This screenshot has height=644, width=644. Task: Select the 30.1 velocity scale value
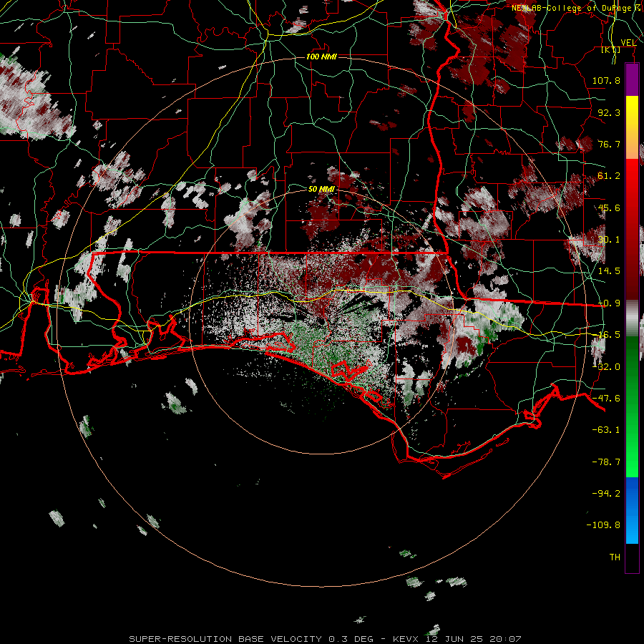pyautogui.click(x=609, y=240)
